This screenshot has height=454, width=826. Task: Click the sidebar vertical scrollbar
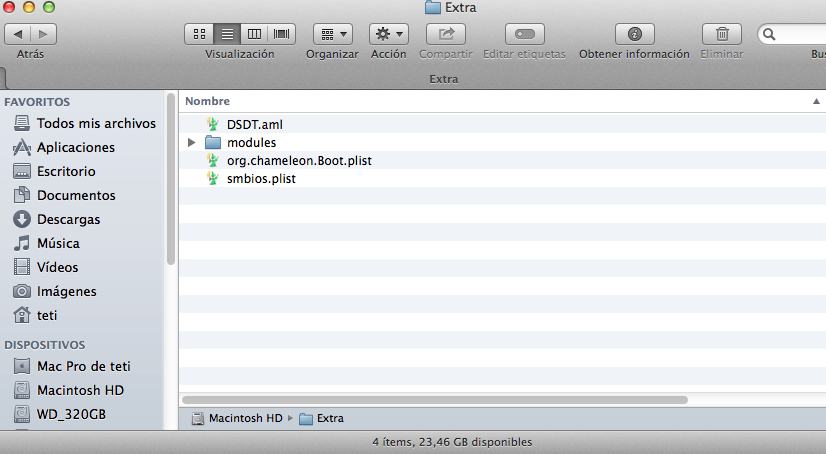pyautogui.click(x=171, y=179)
